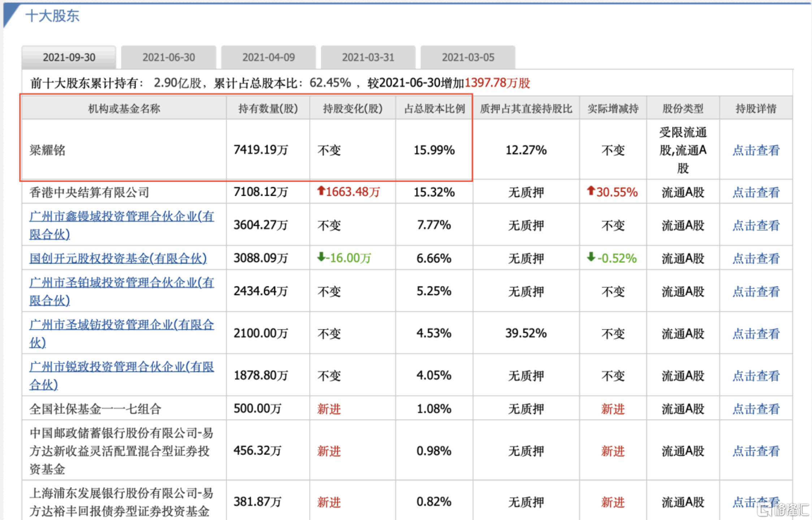Open 点击查看 for 全国社保基金一一七组合
Image resolution: width=812 pixels, height=520 pixels.
(756, 409)
